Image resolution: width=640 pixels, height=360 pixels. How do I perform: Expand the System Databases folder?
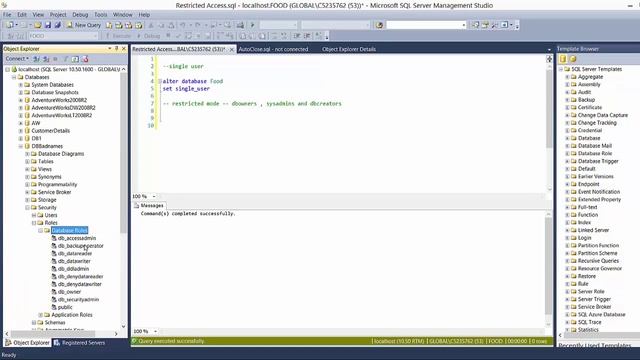[21, 85]
